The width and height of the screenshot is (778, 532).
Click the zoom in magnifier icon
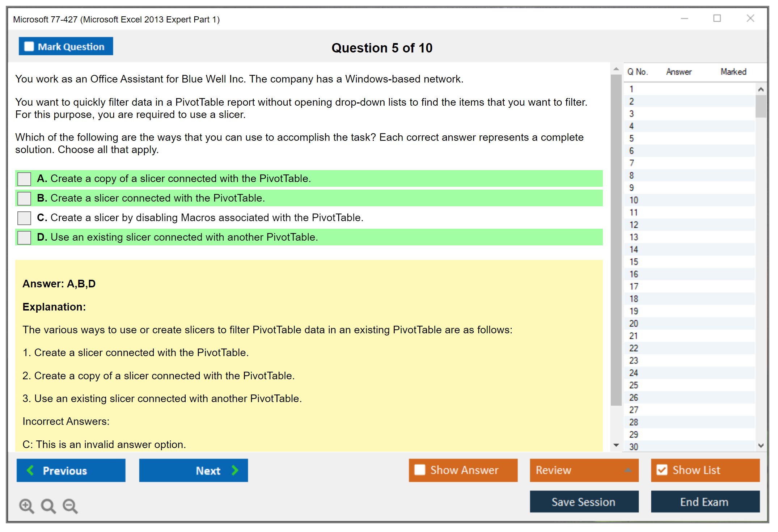click(x=26, y=506)
